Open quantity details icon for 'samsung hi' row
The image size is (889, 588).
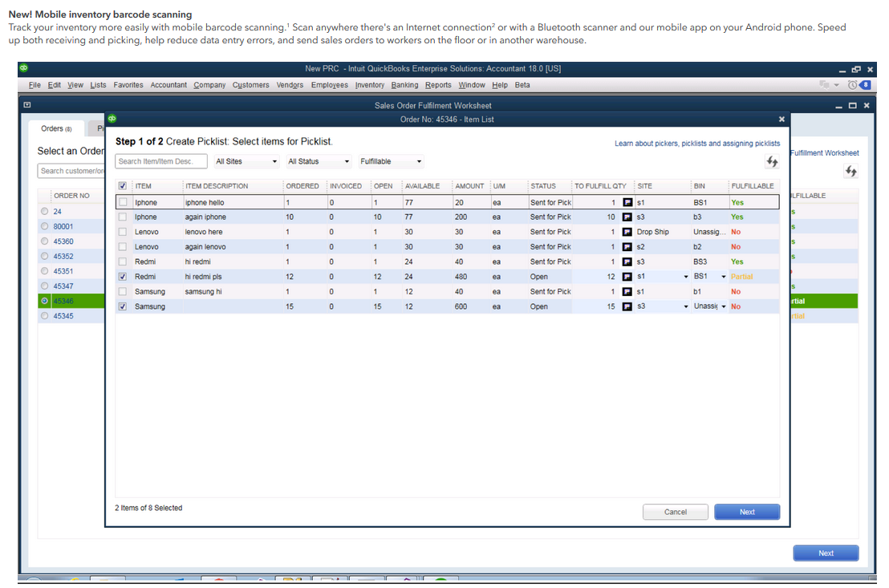pos(627,291)
